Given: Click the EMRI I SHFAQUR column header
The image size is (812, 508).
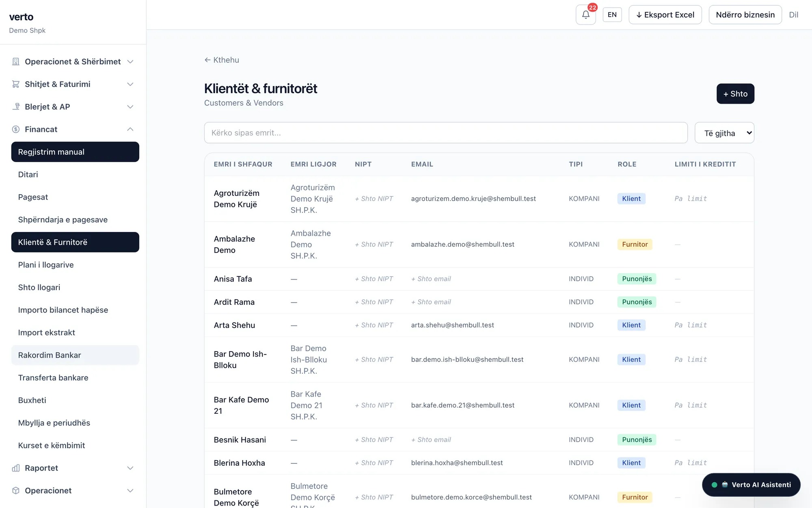Looking at the screenshot, I should (243, 164).
